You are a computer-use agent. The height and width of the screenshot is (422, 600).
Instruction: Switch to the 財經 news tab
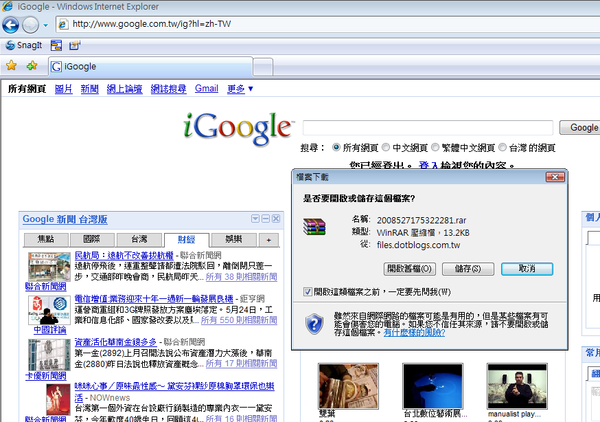tap(187, 240)
